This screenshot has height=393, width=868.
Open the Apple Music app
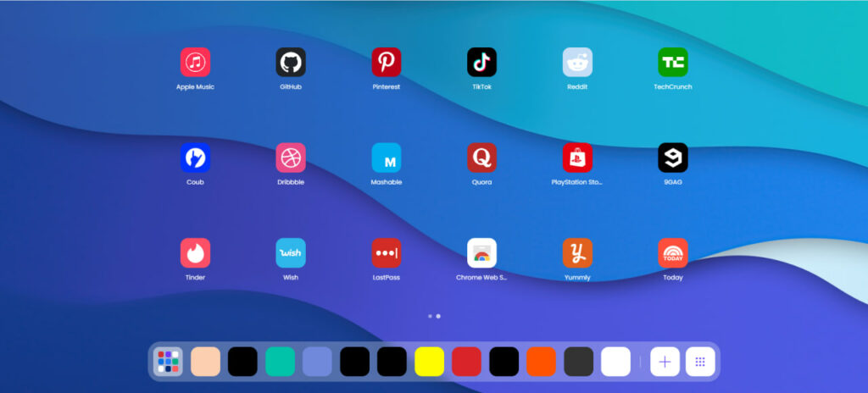coord(195,62)
